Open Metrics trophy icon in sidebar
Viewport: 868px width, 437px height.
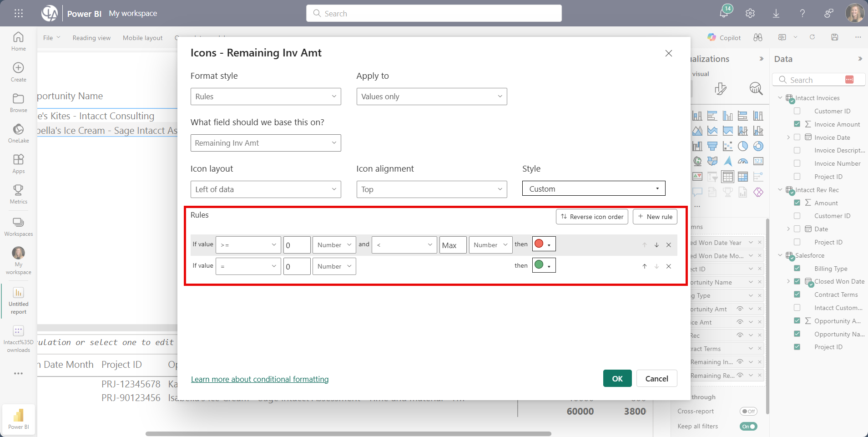(18, 194)
